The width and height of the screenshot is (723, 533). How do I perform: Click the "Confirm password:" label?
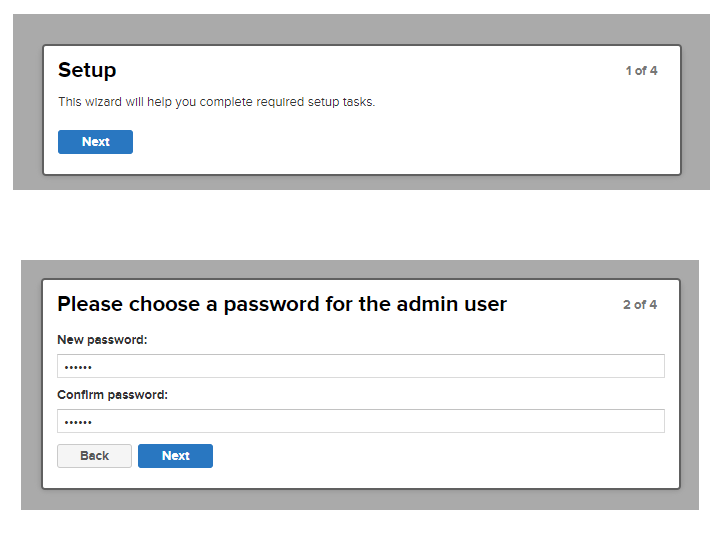(x=112, y=395)
